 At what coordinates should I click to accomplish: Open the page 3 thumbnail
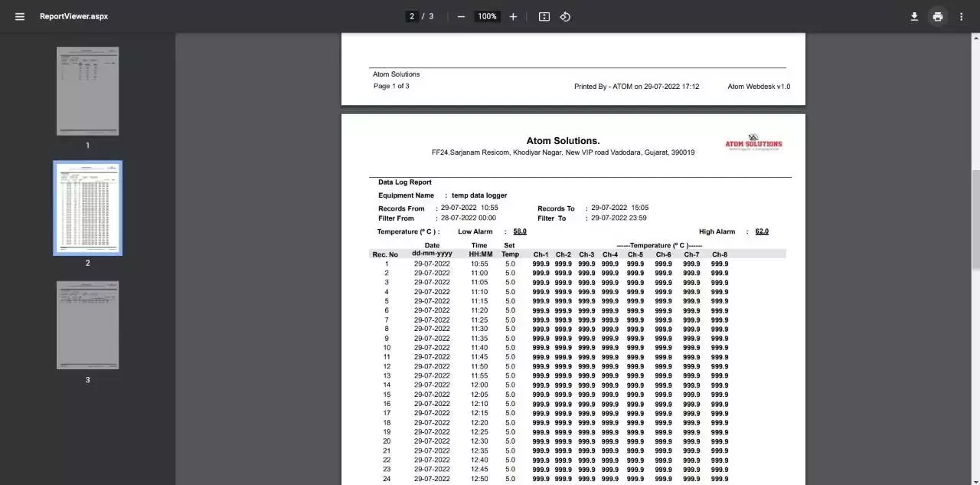click(x=87, y=325)
